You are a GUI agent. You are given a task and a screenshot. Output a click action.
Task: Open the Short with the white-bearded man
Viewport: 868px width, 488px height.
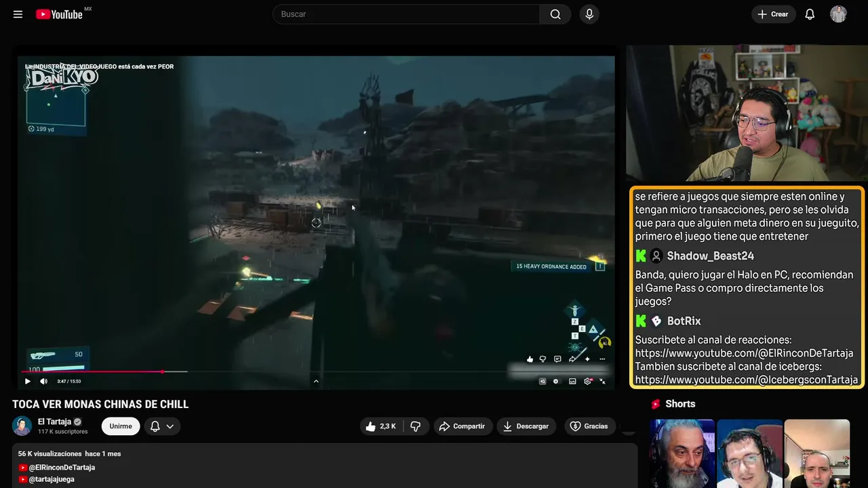682,453
